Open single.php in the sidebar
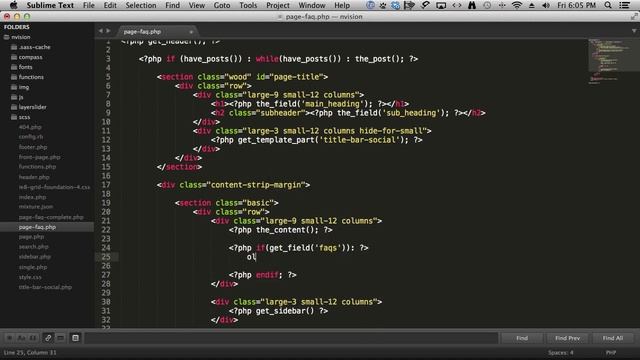Image resolution: width=640 pixels, height=360 pixels. [x=33, y=267]
